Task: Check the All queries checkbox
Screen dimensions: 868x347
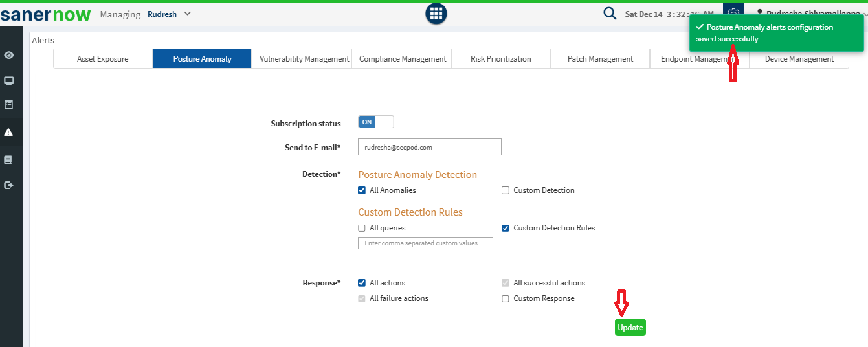Action: pos(362,228)
